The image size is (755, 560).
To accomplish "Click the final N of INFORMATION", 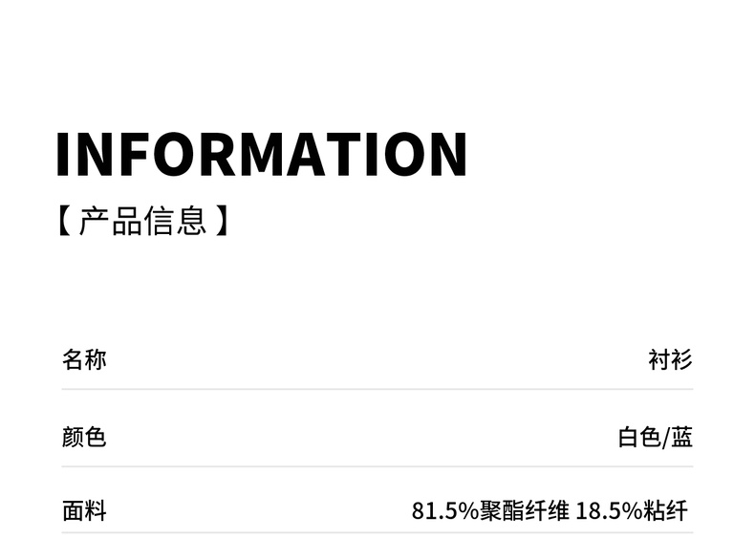I will point(446,154).
